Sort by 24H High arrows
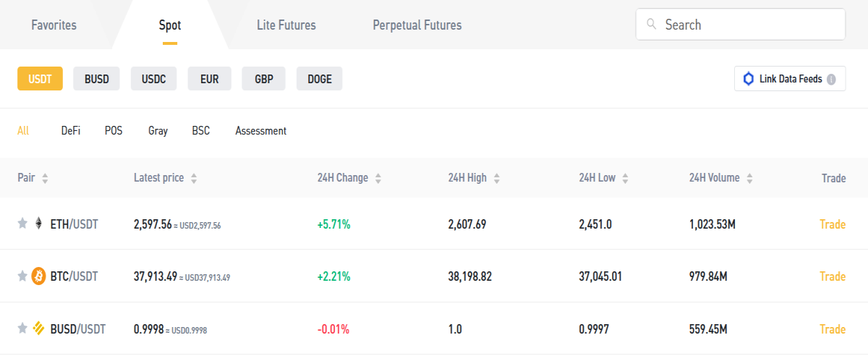 496,178
